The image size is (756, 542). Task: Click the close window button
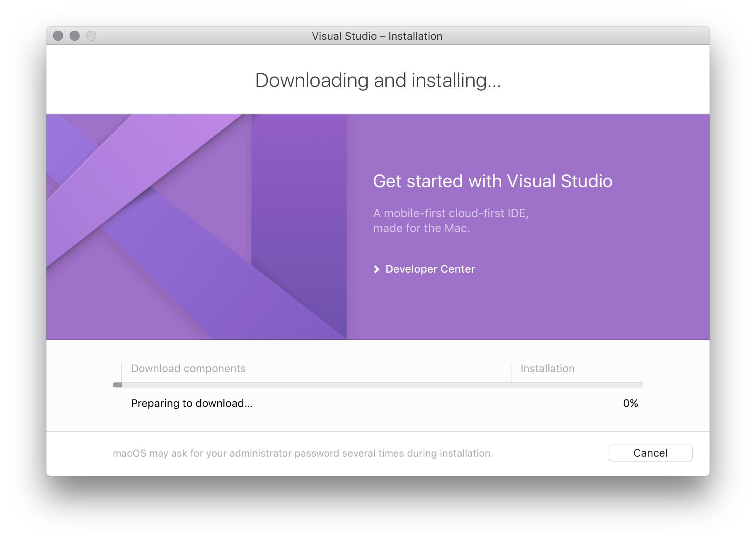(x=58, y=36)
